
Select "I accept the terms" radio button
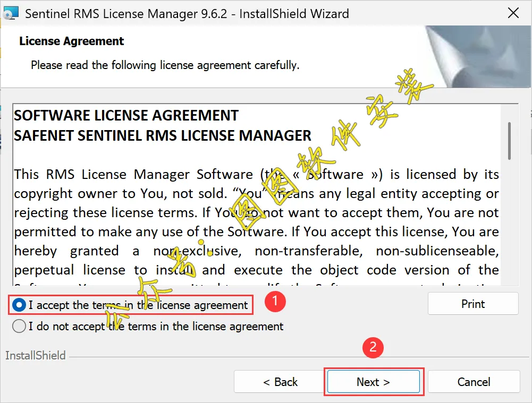pyautogui.click(x=19, y=305)
